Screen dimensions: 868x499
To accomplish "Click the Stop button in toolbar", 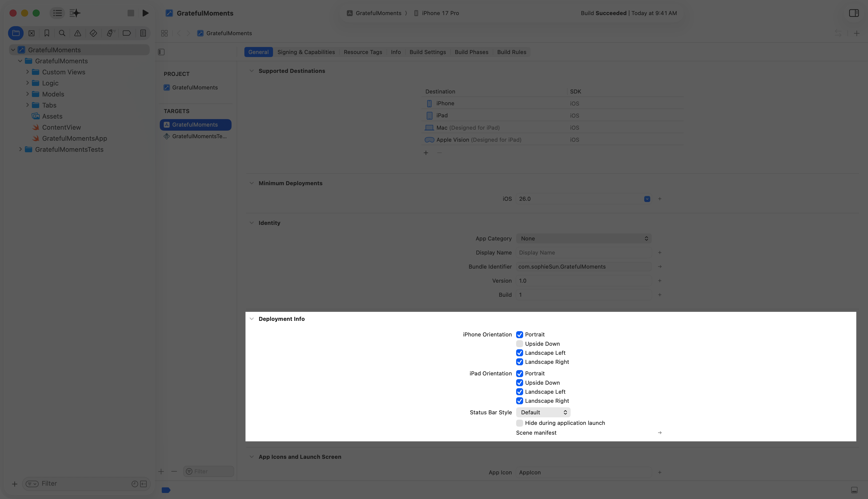I will coord(131,13).
